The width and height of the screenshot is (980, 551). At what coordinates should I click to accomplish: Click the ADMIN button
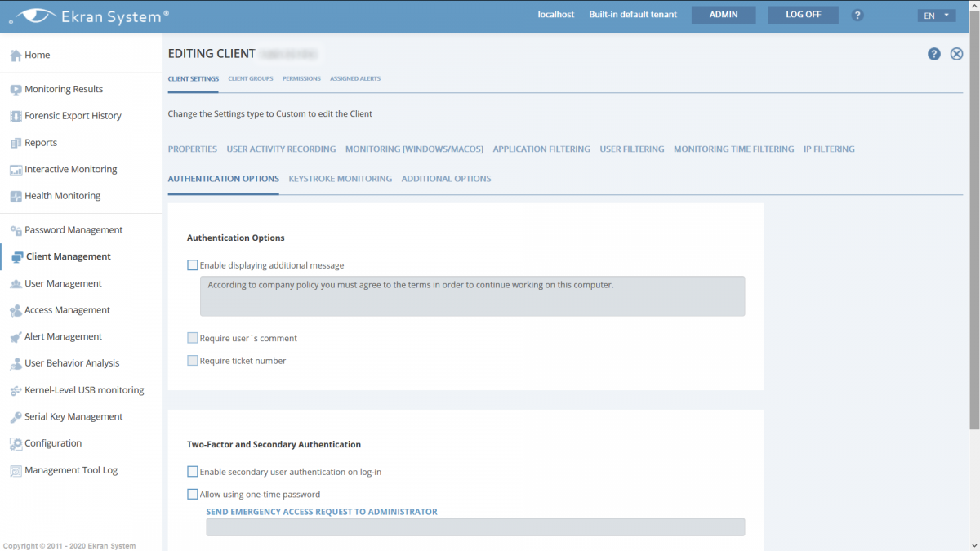click(x=723, y=15)
